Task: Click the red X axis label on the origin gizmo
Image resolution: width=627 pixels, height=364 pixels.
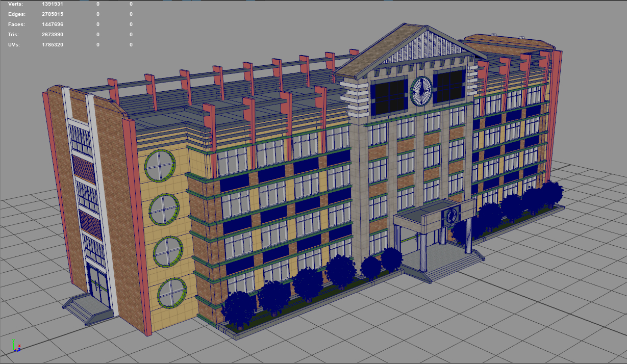Action: click(19, 346)
